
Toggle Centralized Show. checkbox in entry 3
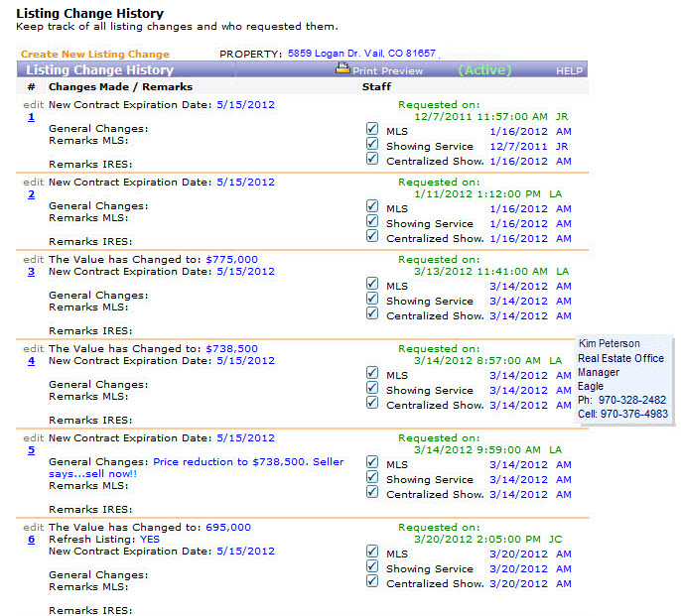pyautogui.click(x=372, y=315)
